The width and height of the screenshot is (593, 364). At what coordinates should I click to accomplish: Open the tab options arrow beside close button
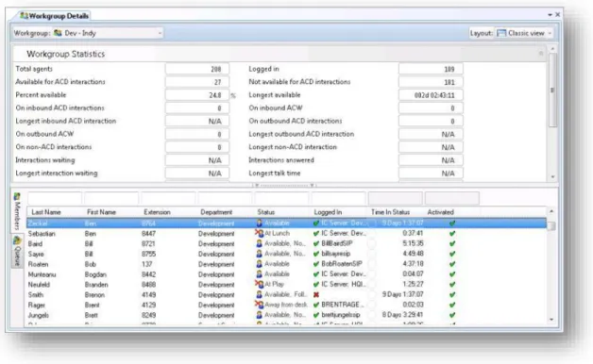coord(550,15)
